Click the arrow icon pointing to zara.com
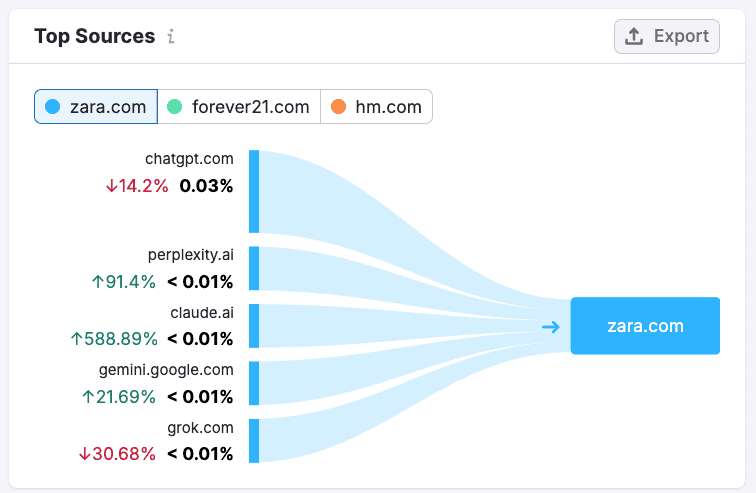 point(551,327)
